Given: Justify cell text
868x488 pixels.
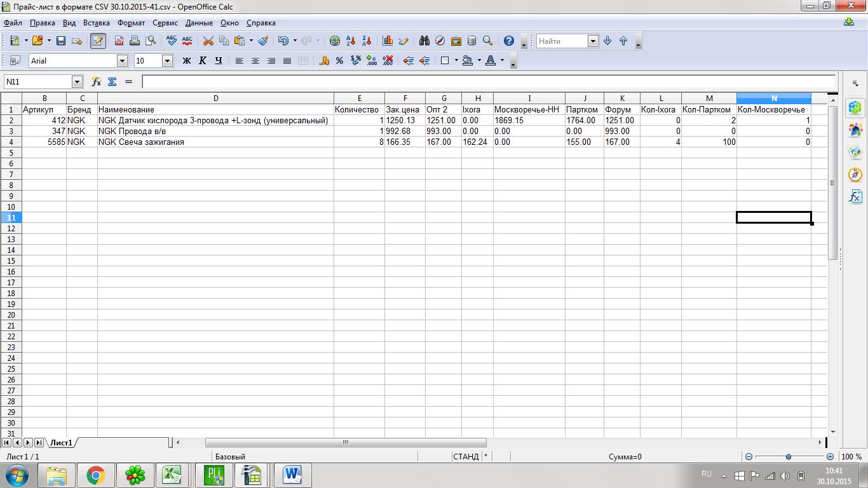Looking at the screenshot, I should pos(287,60).
